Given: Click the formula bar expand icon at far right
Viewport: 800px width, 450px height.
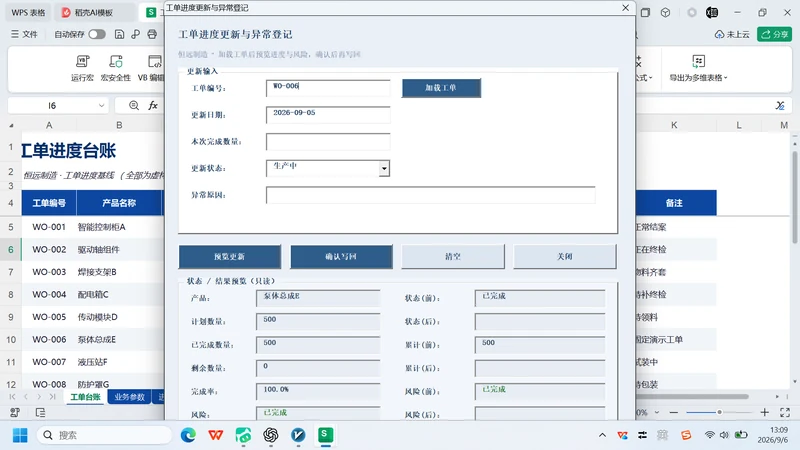Looking at the screenshot, I should pyautogui.click(x=780, y=106).
